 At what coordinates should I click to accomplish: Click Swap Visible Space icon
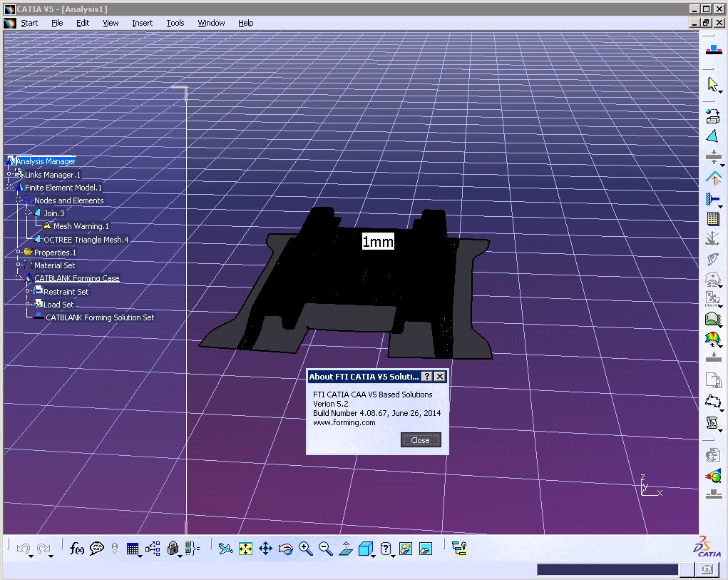pos(425,549)
